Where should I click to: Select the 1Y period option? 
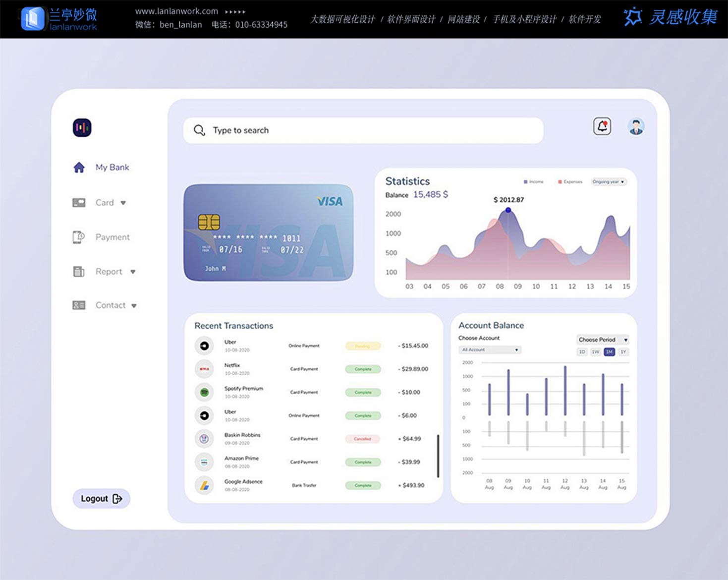pyautogui.click(x=623, y=352)
